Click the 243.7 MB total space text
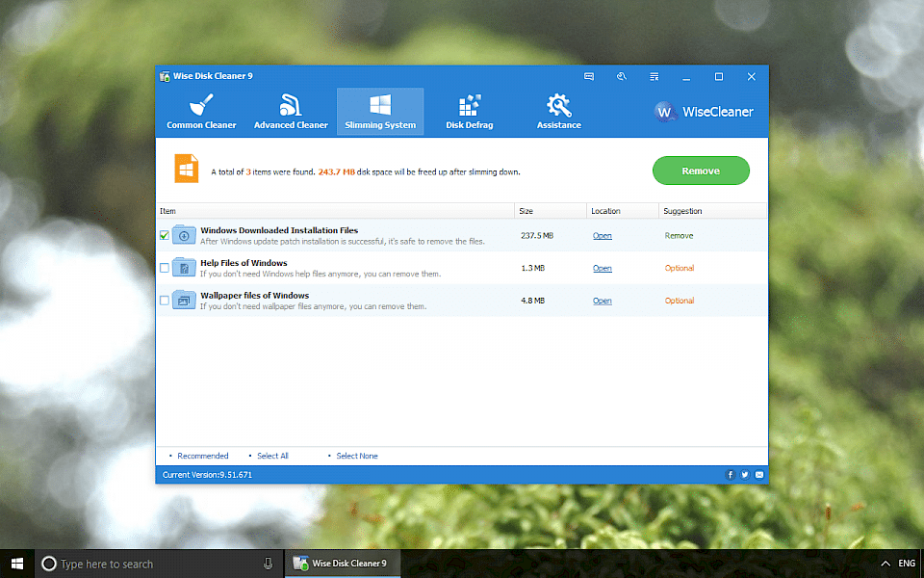 (x=337, y=172)
